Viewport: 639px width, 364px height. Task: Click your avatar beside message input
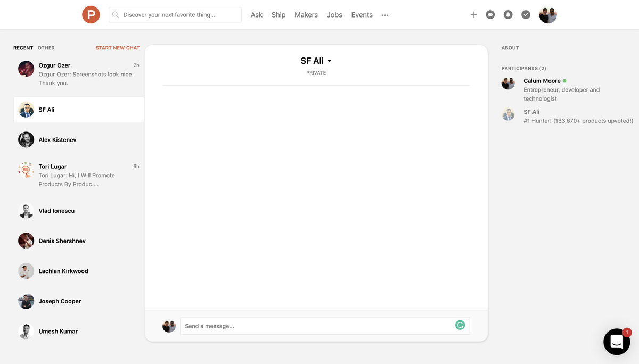tap(169, 326)
